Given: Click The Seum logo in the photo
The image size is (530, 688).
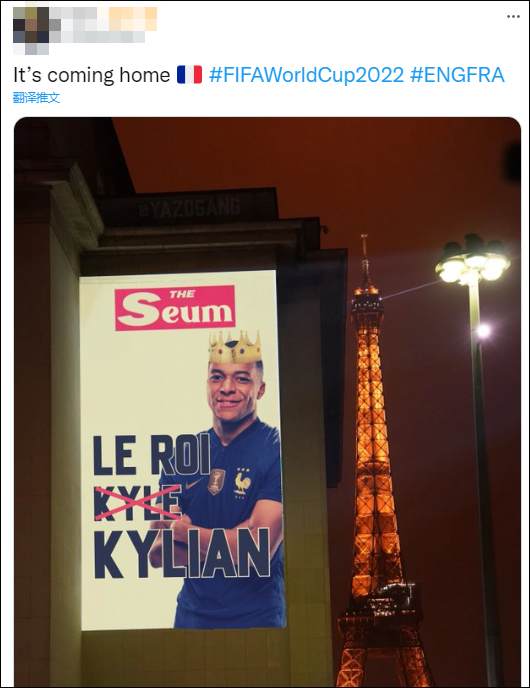Looking at the screenshot, I should pos(175,308).
